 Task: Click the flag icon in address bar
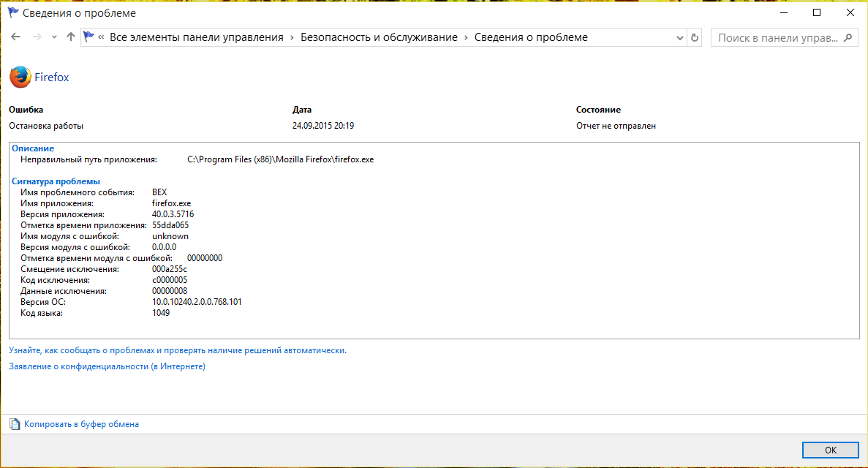tap(88, 37)
